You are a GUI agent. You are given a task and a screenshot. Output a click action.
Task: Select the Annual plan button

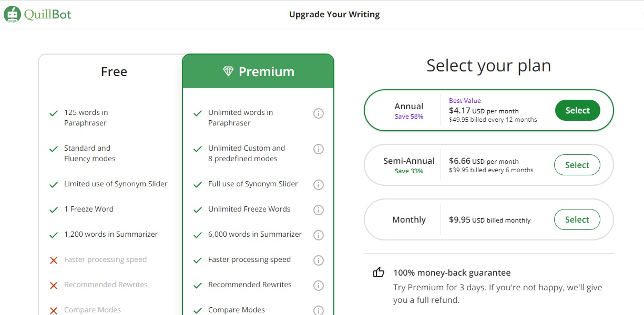(577, 110)
